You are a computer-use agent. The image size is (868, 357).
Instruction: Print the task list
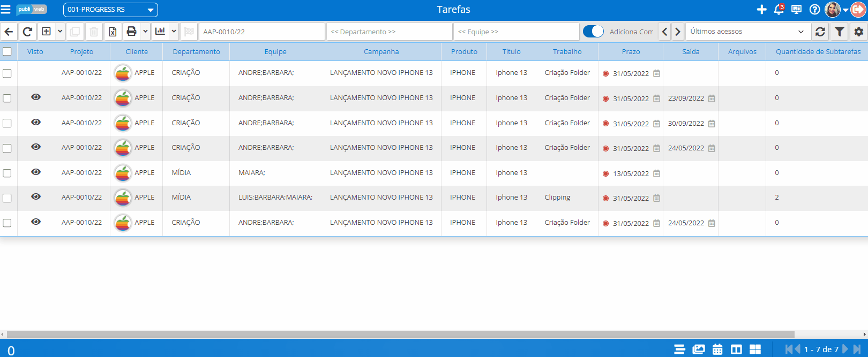pyautogui.click(x=131, y=32)
